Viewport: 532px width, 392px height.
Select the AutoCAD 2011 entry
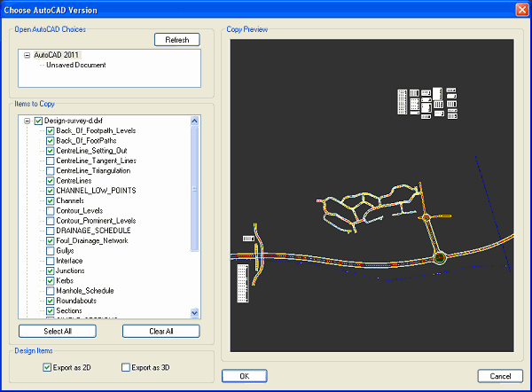(57, 55)
